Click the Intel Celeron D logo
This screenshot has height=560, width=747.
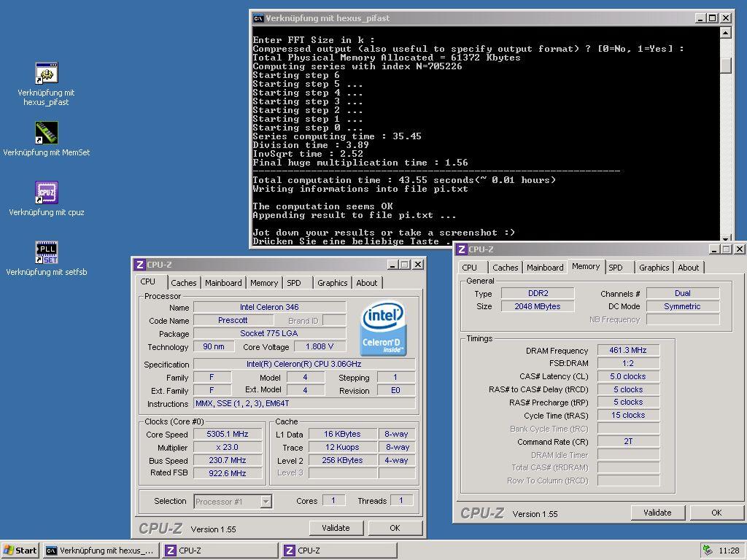click(383, 327)
